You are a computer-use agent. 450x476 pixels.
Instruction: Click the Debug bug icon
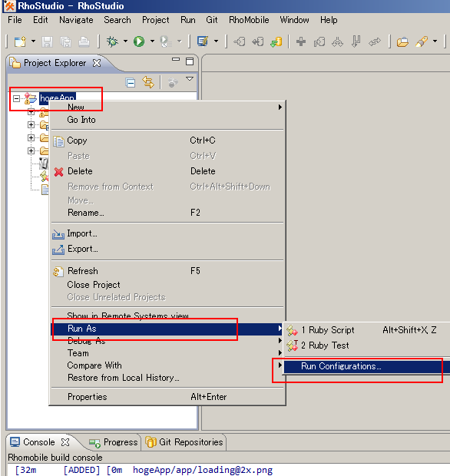112,41
